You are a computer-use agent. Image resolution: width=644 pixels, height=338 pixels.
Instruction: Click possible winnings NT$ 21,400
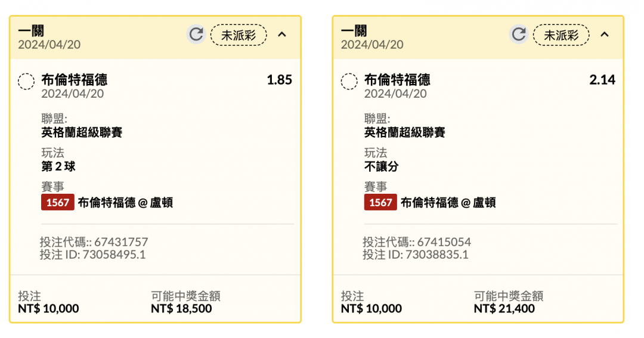(x=504, y=308)
